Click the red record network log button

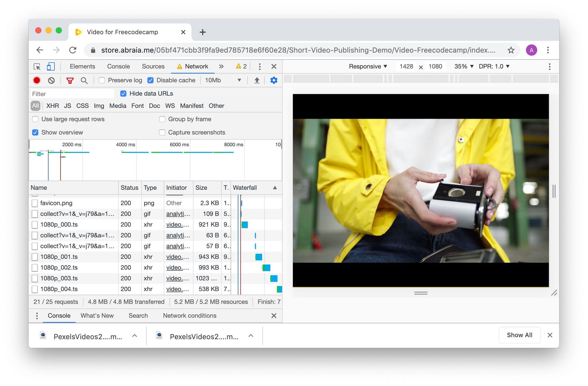coord(37,80)
